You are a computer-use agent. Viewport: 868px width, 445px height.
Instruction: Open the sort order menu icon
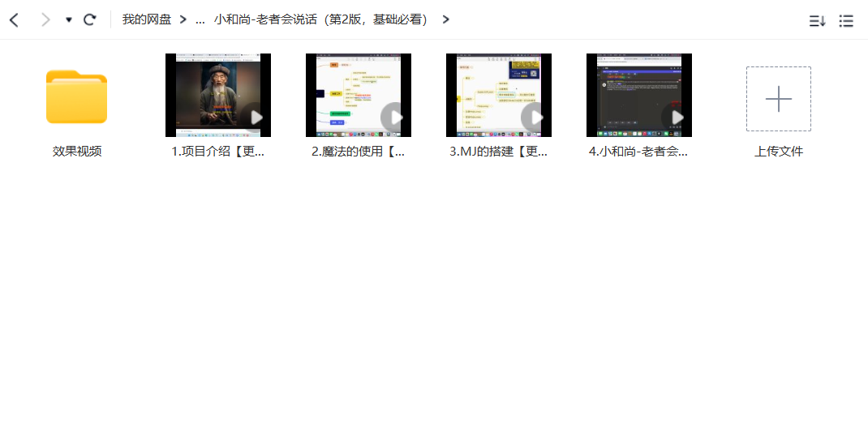(817, 21)
